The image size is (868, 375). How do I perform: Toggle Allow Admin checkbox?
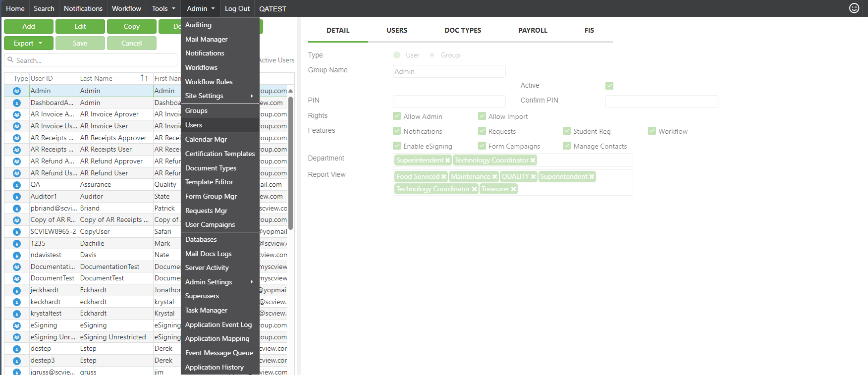point(397,116)
